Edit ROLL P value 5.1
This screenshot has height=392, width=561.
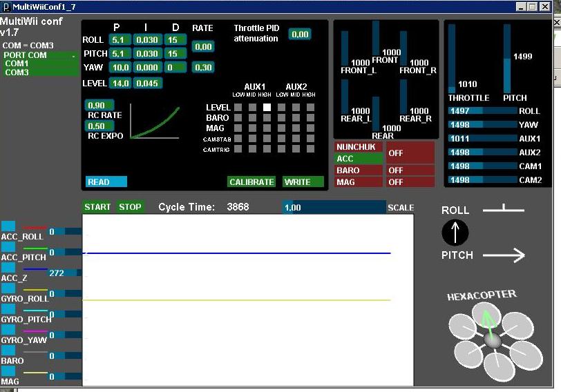click(120, 39)
